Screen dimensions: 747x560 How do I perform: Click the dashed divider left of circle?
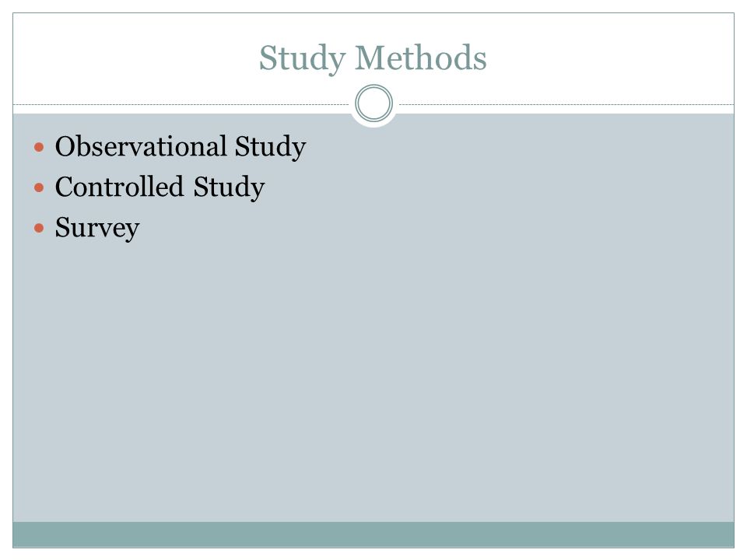(x=181, y=104)
